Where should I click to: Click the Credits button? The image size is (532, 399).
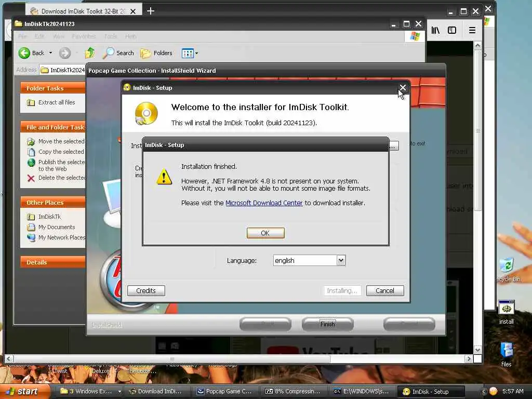click(x=146, y=291)
